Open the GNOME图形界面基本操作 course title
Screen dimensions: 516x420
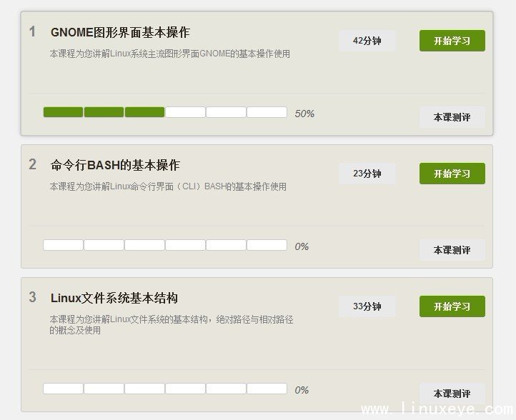pos(120,32)
